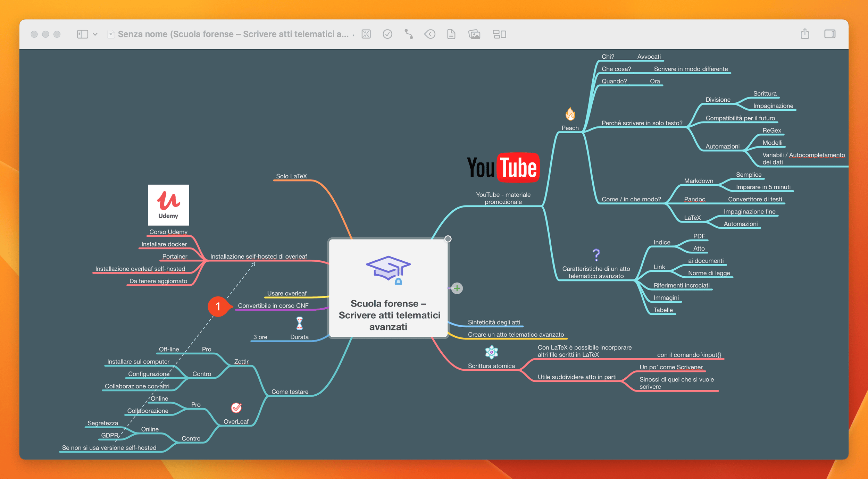Screen dimensions: 868x479
Task: Select the 'Portainer' node
Action: tap(175, 257)
